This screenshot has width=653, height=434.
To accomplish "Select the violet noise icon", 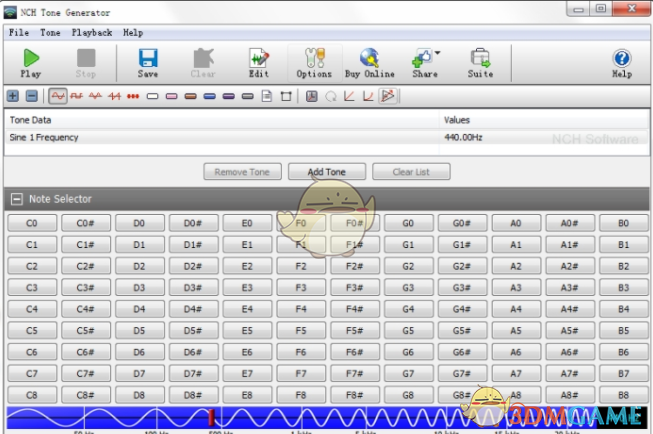I will coord(229,96).
